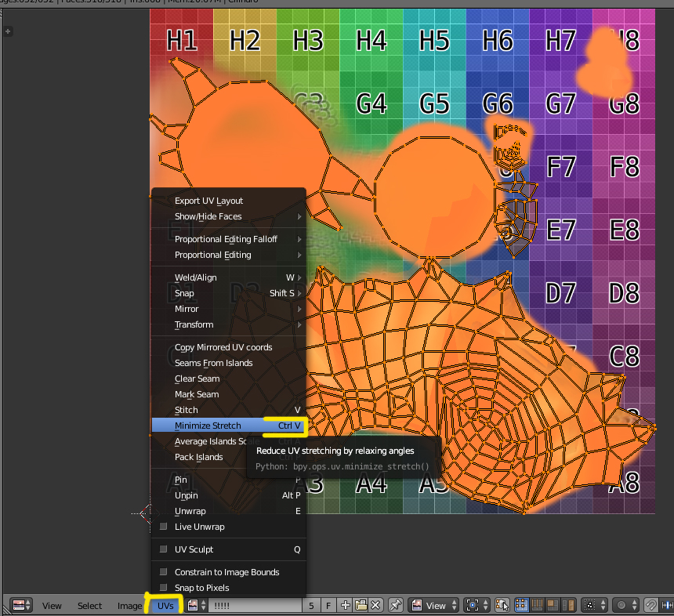Expand the Proportional Editing Falloff submenu

[227, 239]
